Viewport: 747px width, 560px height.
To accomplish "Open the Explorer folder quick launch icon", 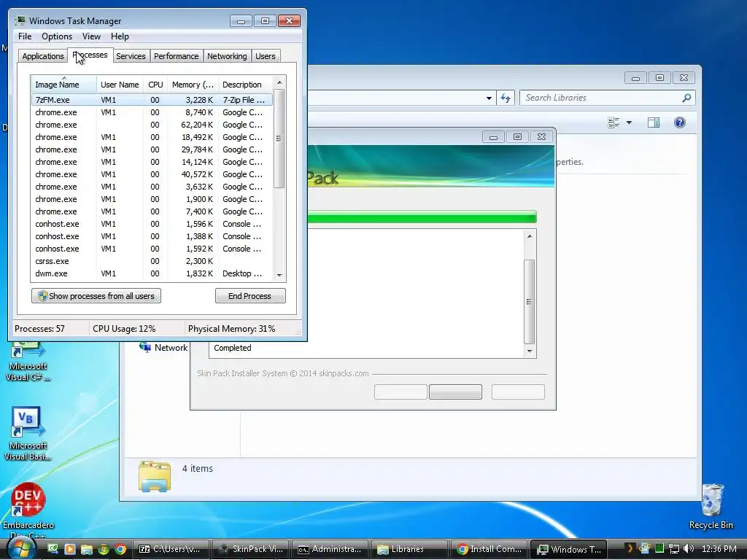I will [x=86, y=549].
